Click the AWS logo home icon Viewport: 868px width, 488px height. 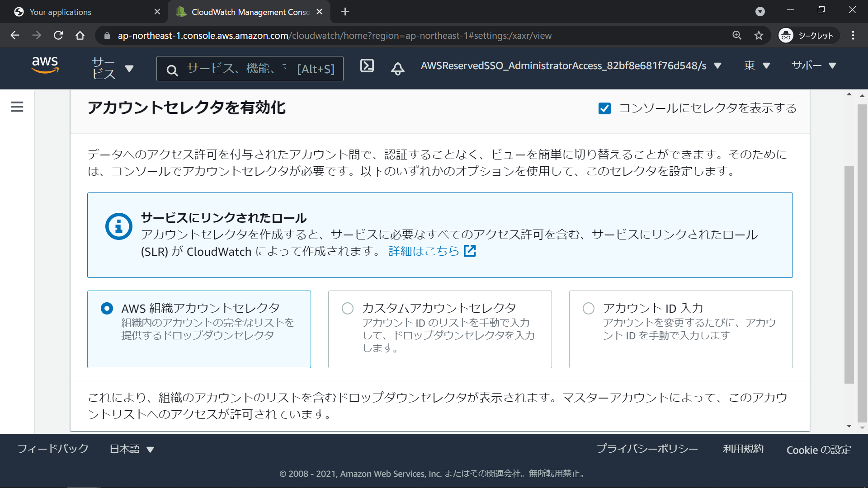45,65
